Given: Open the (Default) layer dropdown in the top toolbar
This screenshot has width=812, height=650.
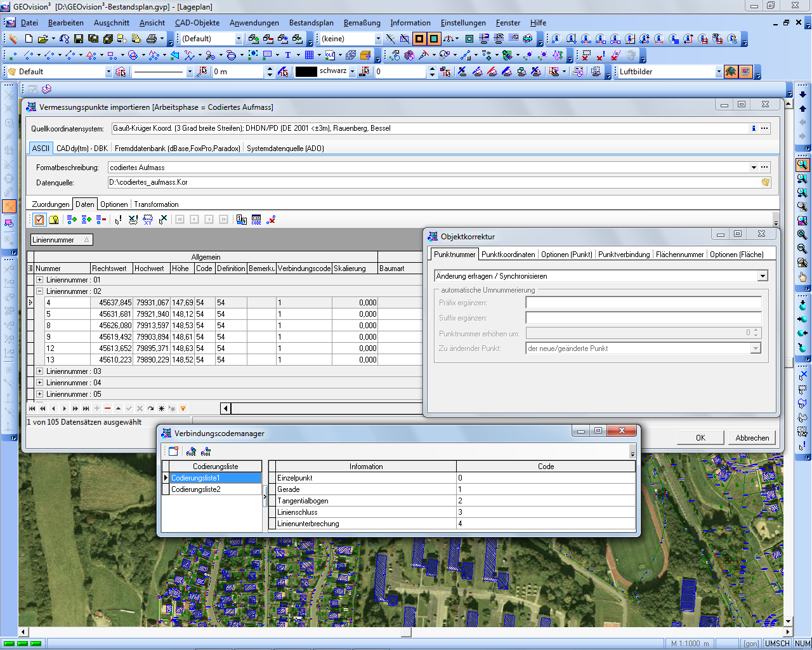Looking at the screenshot, I should (239, 39).
